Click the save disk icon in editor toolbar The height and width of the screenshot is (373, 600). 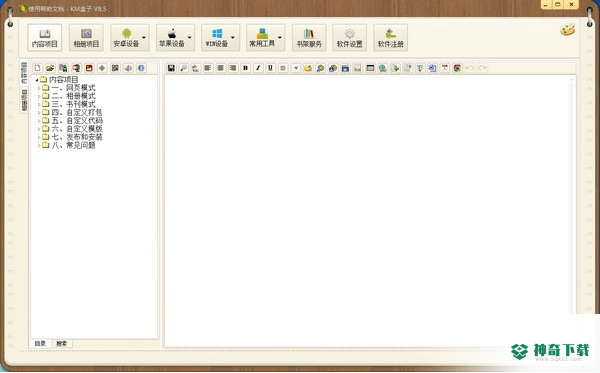click(x=171, y=68)
